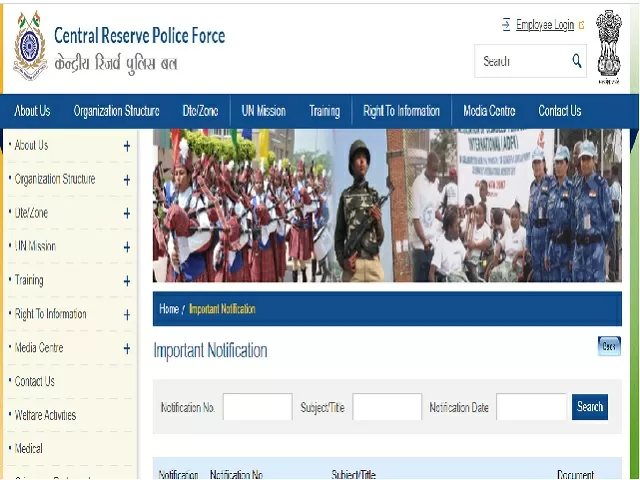Click the banner photo collage
Screen dimensions: 640x480
(387, 205)
